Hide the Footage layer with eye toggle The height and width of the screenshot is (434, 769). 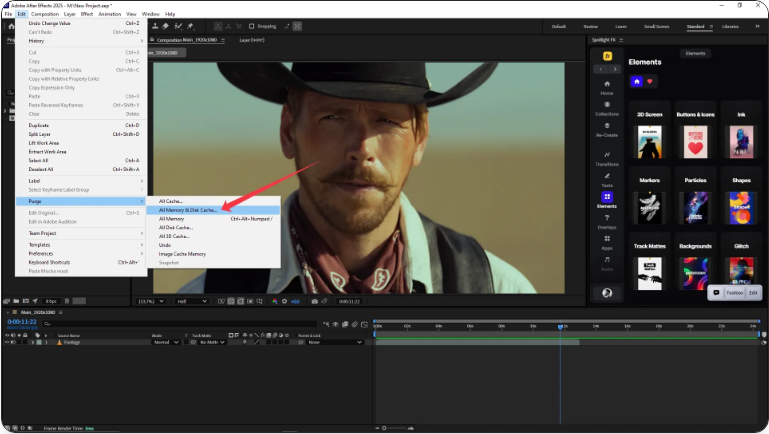(8, 342)
